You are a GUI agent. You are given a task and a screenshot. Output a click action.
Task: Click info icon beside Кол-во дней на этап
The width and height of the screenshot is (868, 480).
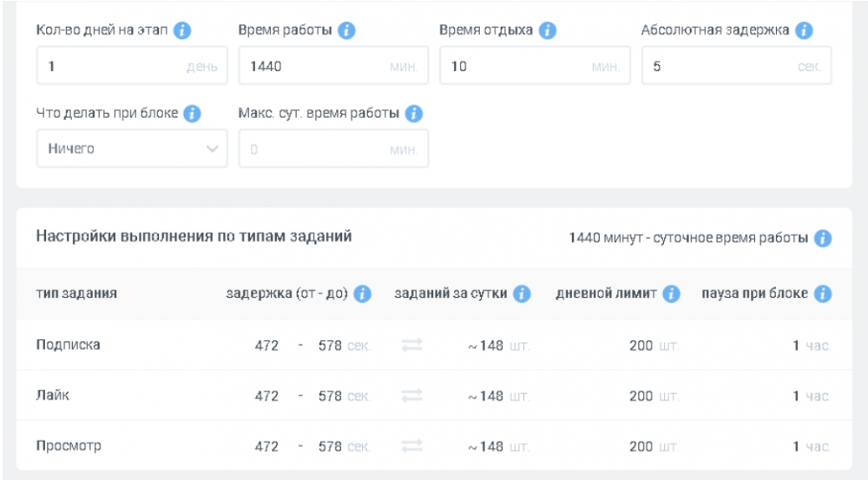coord(181,30)
